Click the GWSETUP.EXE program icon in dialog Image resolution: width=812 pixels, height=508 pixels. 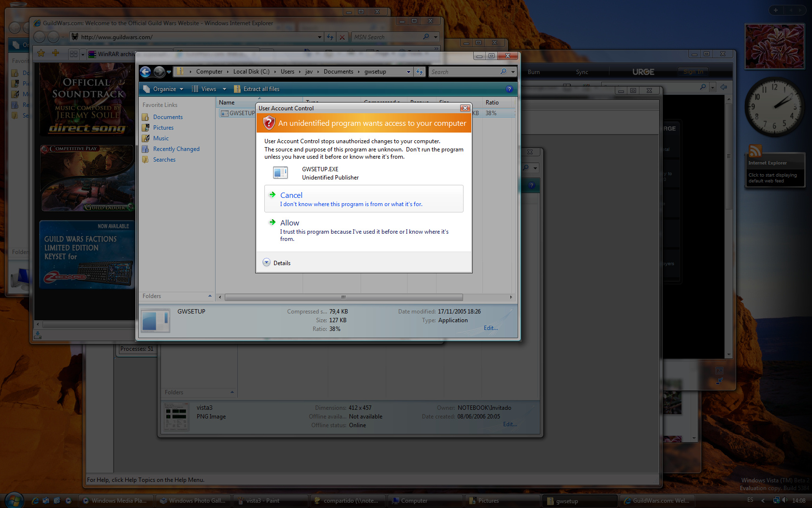point(280,173)
